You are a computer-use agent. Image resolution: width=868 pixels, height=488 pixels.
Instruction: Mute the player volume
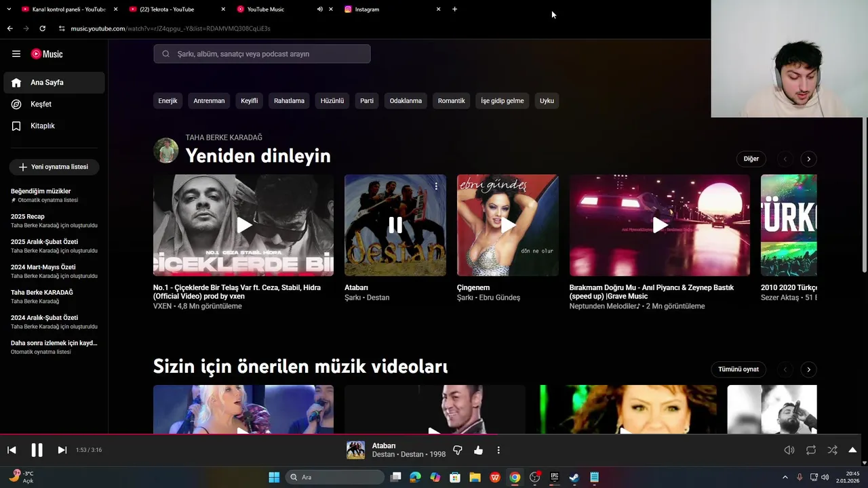point(789,450)
